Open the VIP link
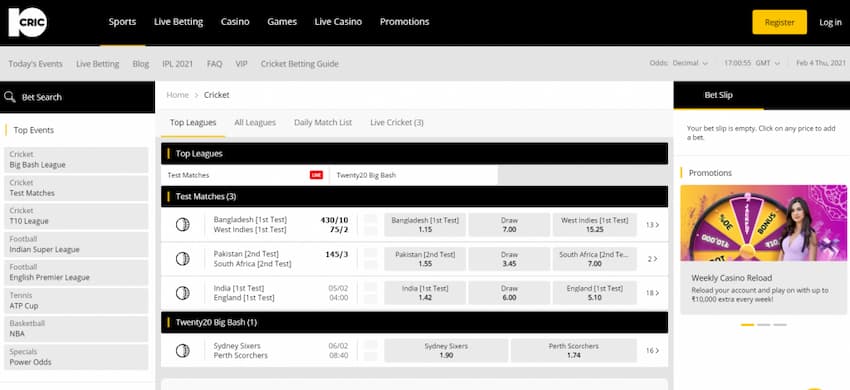This screenshot has height=390, width=850. click(241, 63)
